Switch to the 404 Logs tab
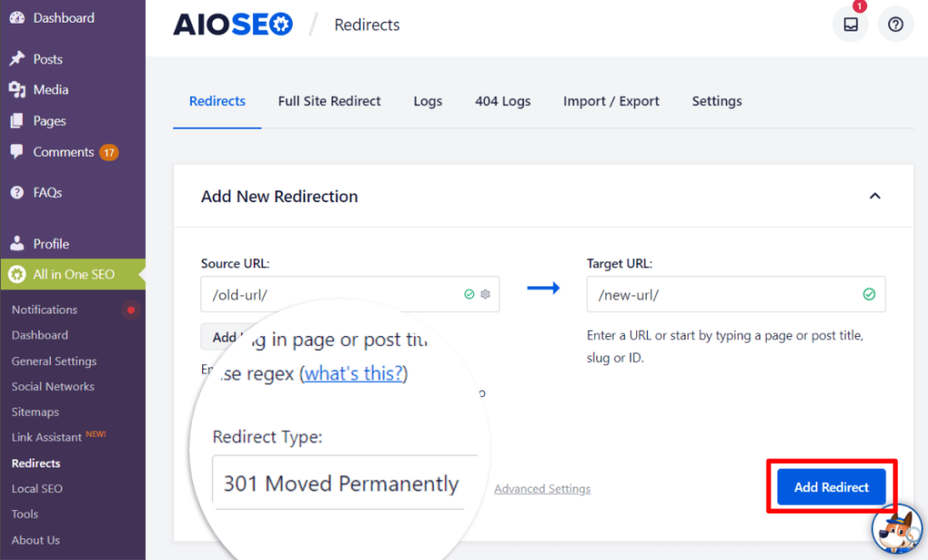 (x=502, y=101)
